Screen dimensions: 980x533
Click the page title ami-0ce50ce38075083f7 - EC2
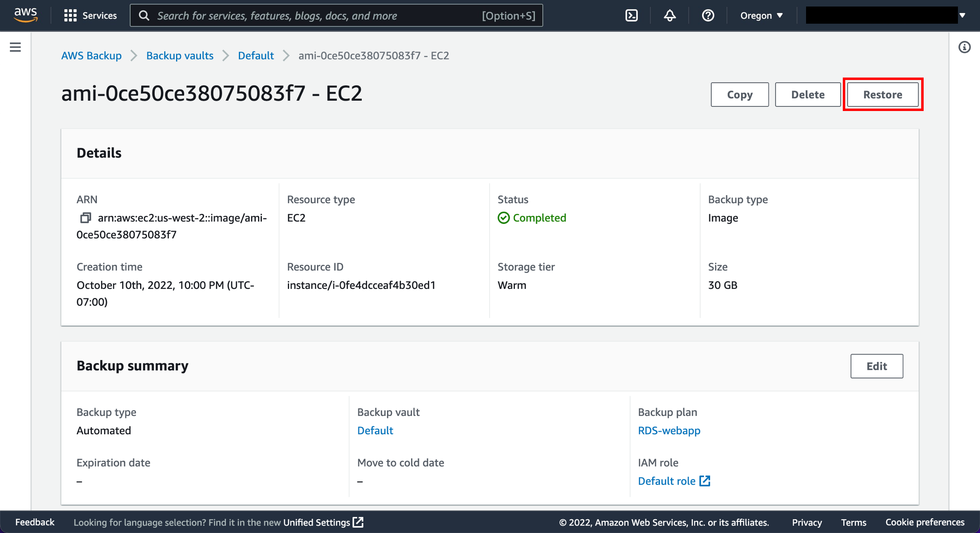pos(212,93)
